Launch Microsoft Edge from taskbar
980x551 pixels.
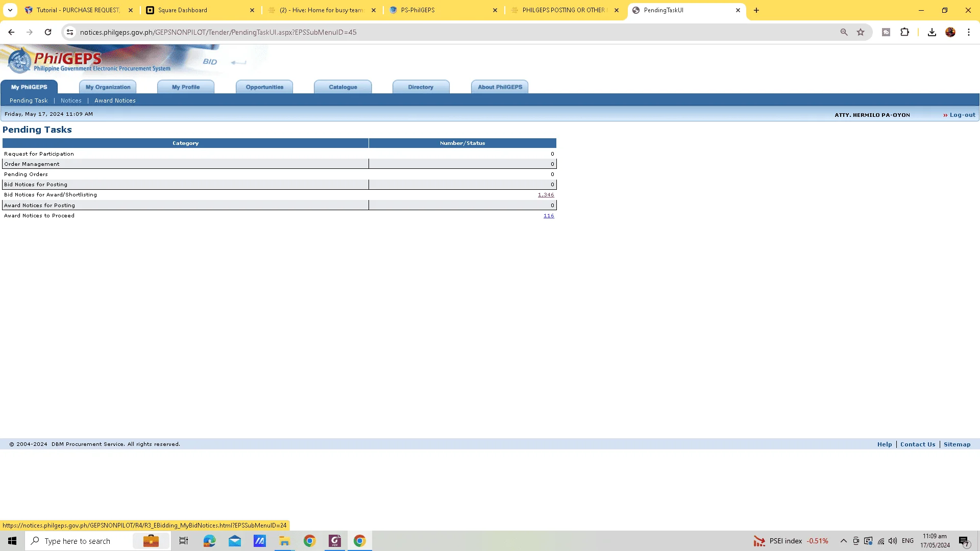(209, 541)
